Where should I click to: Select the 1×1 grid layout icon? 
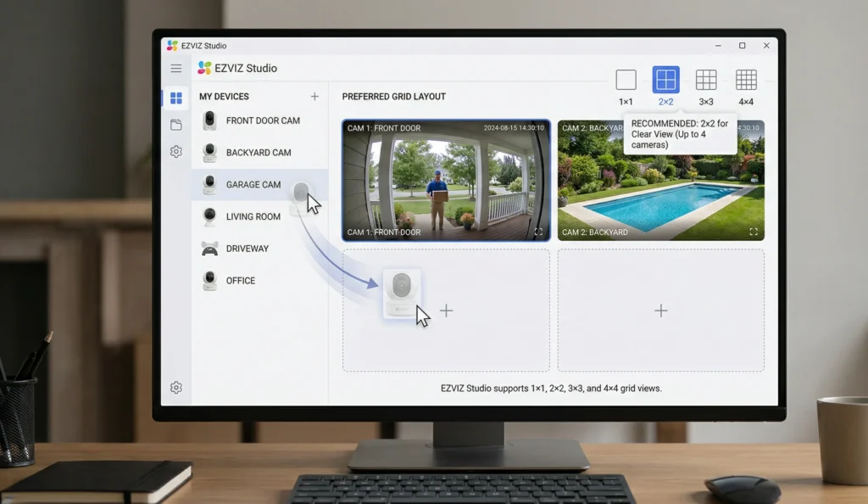pos(626,77)
